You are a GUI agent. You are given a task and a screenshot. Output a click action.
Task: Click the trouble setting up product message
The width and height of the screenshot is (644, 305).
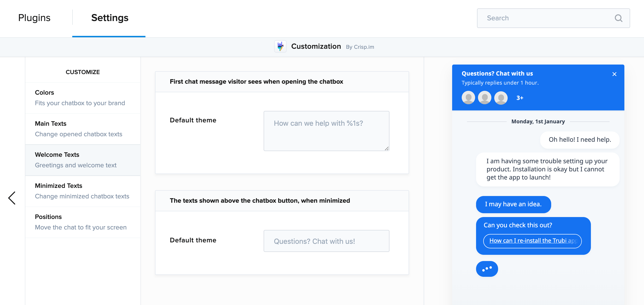547,169
